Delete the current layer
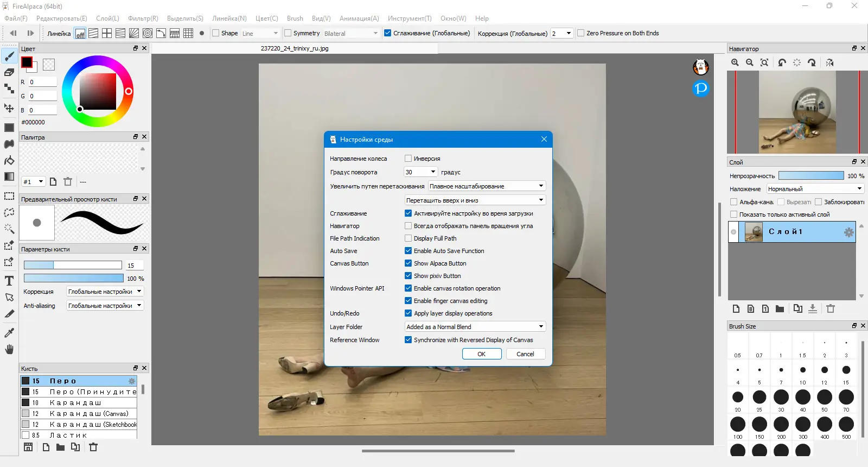The height and width of the screenshot is (467, 868). 831,309
